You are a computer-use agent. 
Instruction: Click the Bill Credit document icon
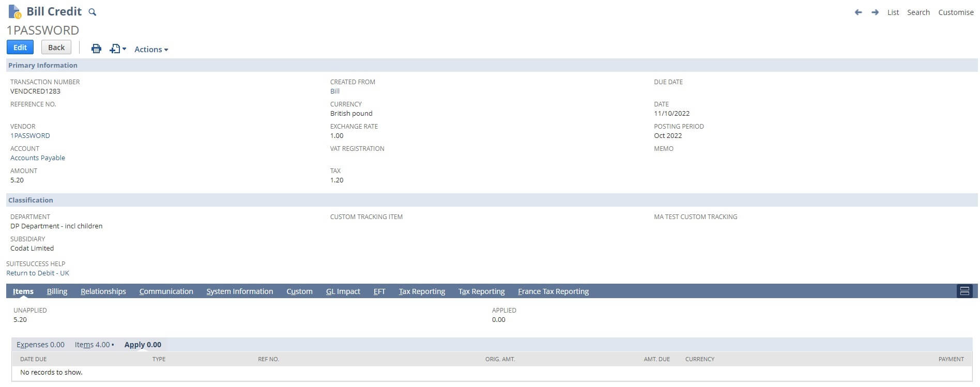click(14, 11)
